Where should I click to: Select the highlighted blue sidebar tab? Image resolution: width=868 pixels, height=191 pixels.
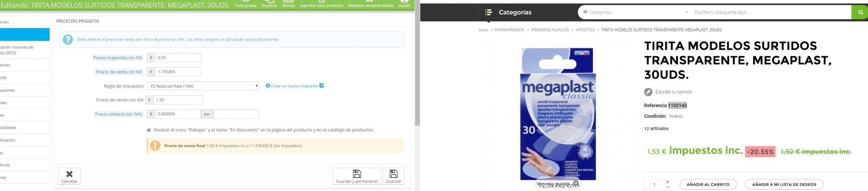[25, 35]
